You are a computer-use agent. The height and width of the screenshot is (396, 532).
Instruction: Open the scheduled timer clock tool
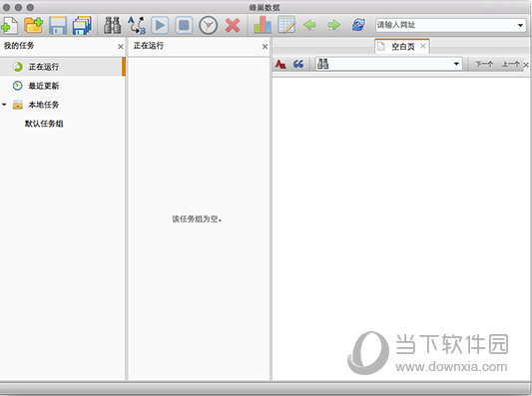[208, 25]
